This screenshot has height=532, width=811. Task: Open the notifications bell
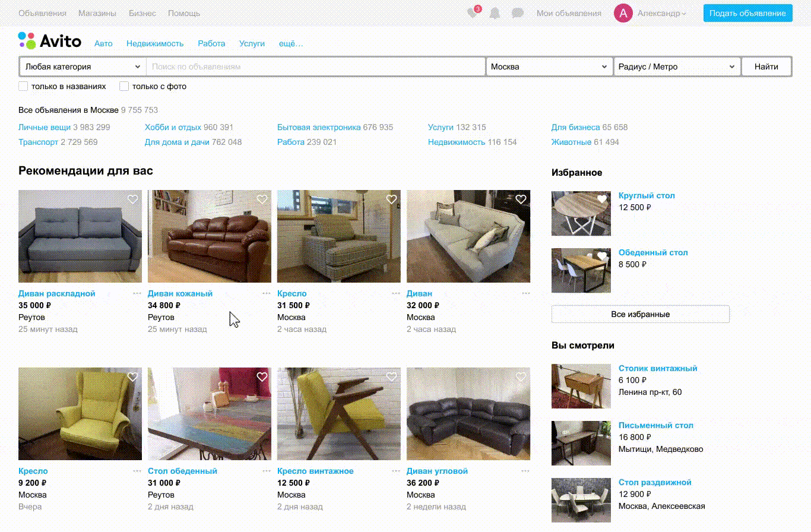click(x=495, y=13)
